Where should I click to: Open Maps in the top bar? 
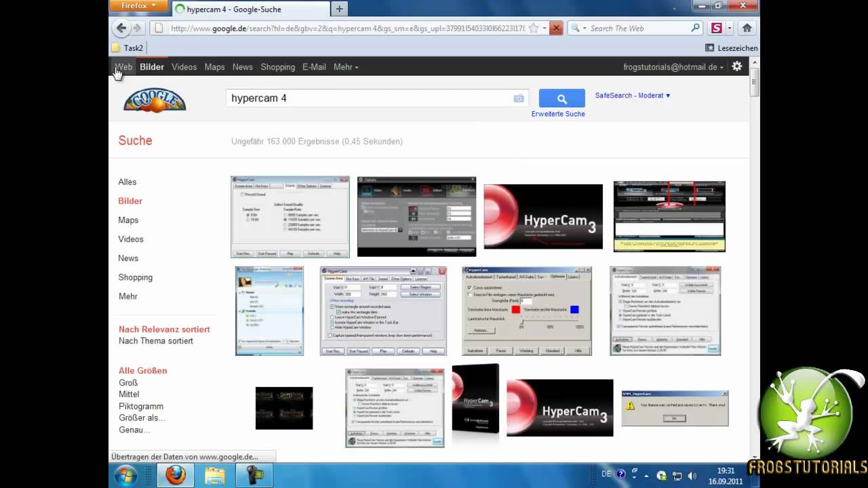tap(214, 67)
